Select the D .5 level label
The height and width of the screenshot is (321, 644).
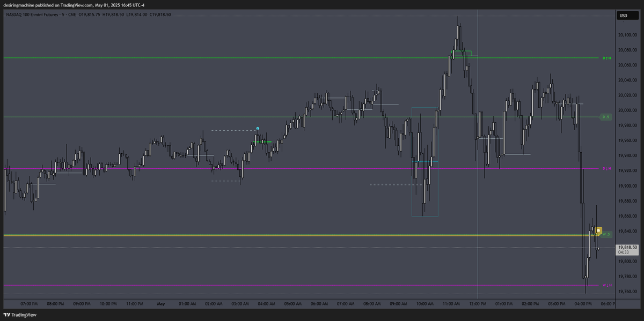click(606, 116)
